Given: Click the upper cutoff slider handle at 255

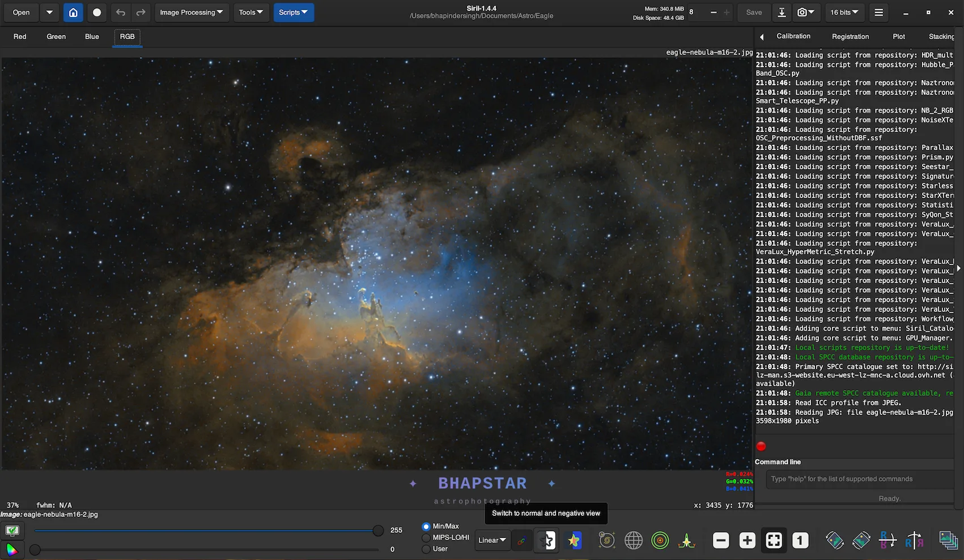Looking at the screenshot, I should coord(378,531).
